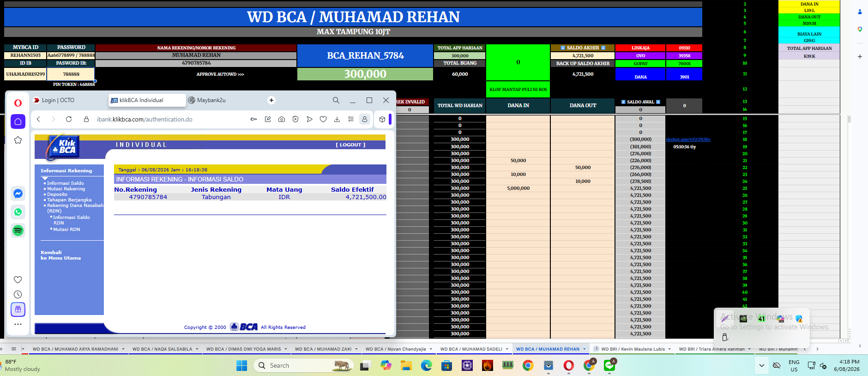Reload the klikBCA page

(69, 119)
